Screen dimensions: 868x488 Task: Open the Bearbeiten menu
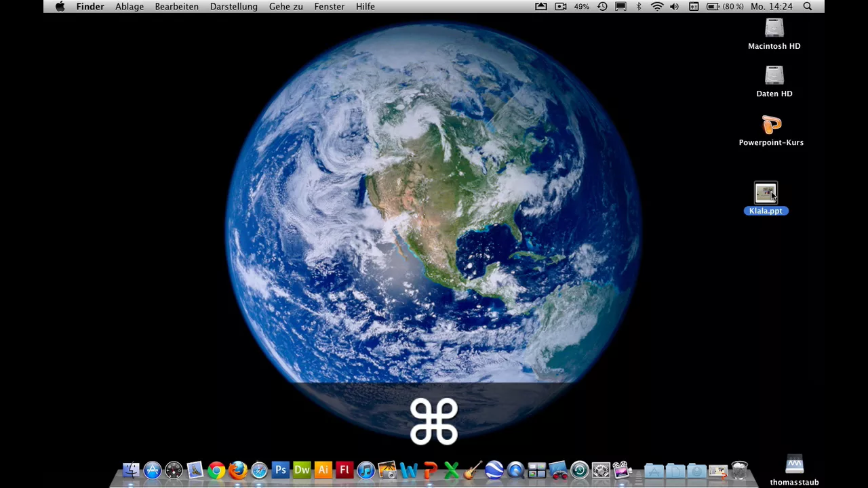point(177,6)
